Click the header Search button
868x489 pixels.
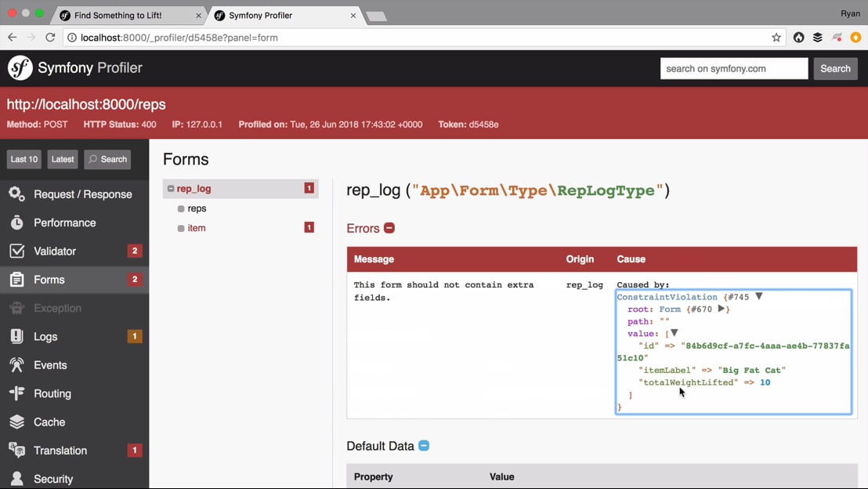[835, 69]
